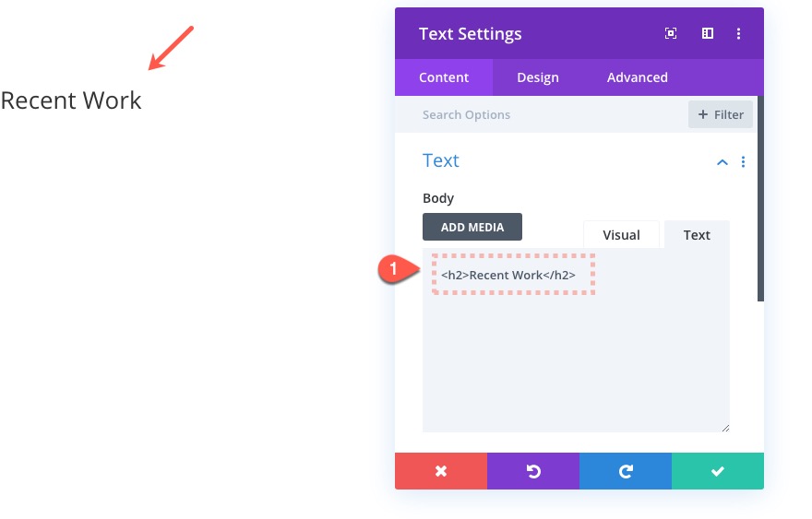This screenshot has width=812, height=519.
Task: Collapse the Text section chevron
Action: [x=722, y=162]
